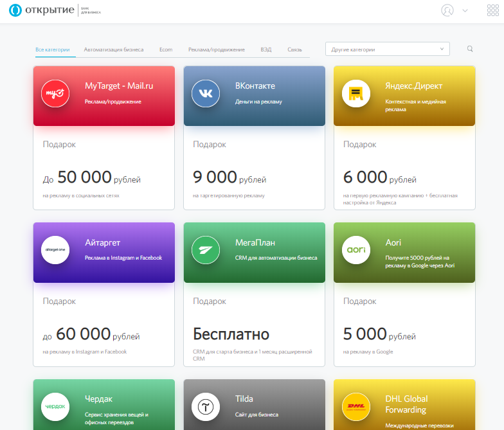Open the Реклама/продвижение tab

[216, 49]
